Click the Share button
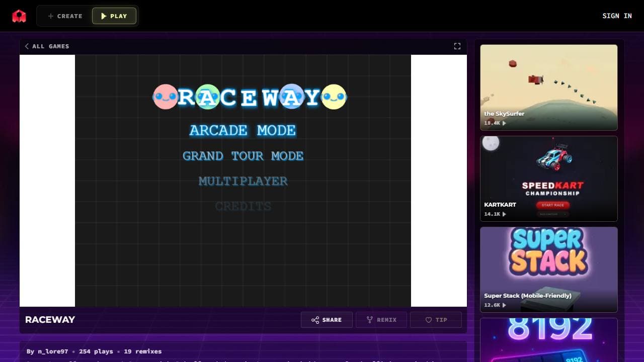Viewport: 644px width, 362px height. point(327,320)
